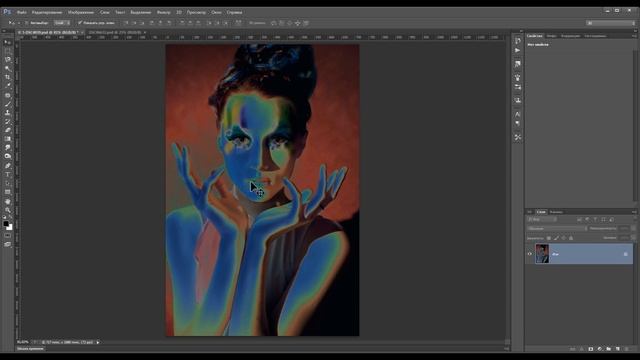Toggle lock position icon in Layers panel
The height and width of the screenshot is (360, 640).
click(x=564, y=238)
